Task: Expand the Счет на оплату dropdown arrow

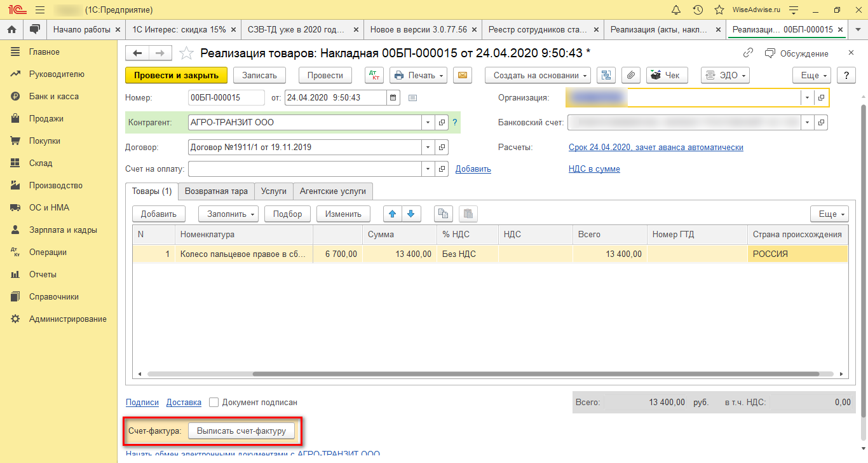Action: click(x=428, y=169)
